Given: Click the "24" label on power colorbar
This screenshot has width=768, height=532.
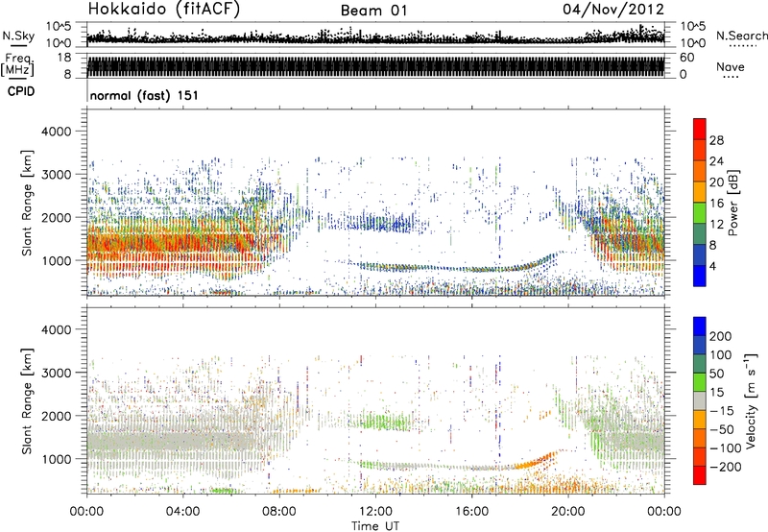Looking at the screenshot, I should tap(716, 161).
